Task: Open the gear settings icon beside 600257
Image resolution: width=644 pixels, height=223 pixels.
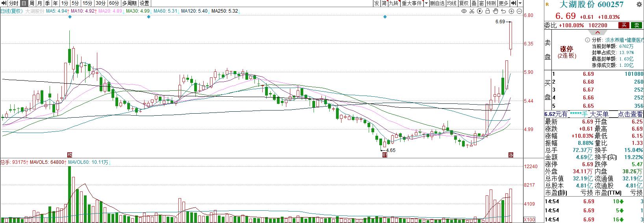Action: tap(639, 5)
